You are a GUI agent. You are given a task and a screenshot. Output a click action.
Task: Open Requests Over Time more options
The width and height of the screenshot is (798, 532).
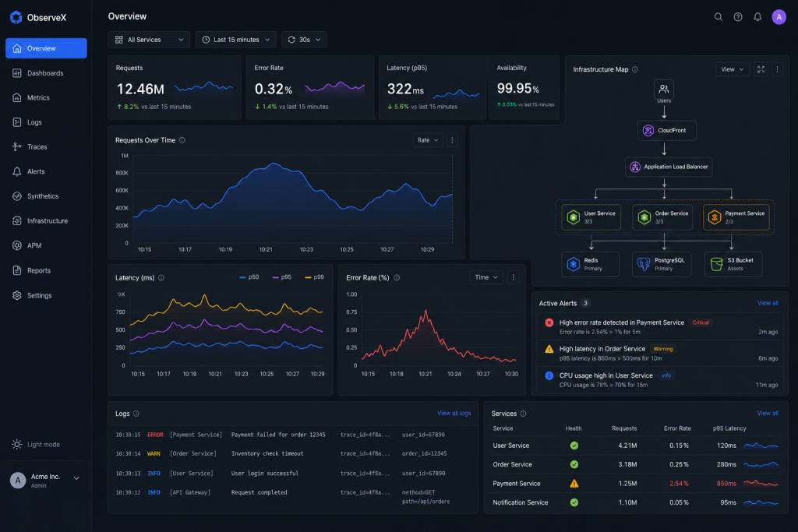coord(452,140)
